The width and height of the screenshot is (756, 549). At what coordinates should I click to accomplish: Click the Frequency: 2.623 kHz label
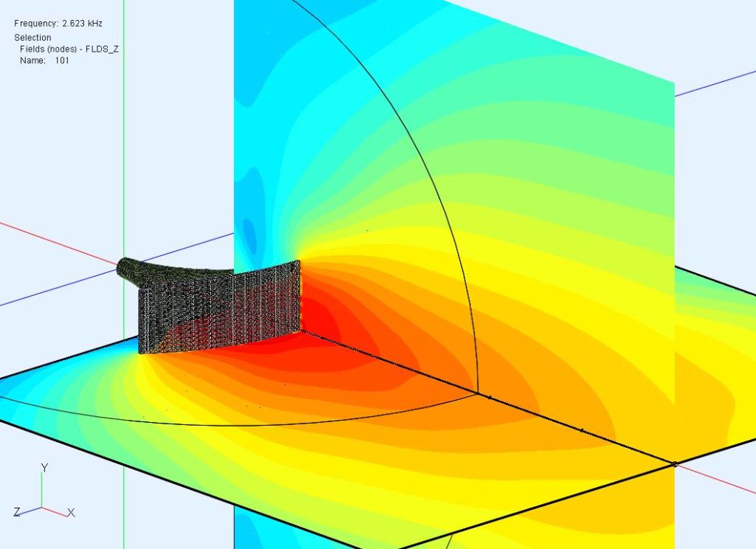click(58, 23)
